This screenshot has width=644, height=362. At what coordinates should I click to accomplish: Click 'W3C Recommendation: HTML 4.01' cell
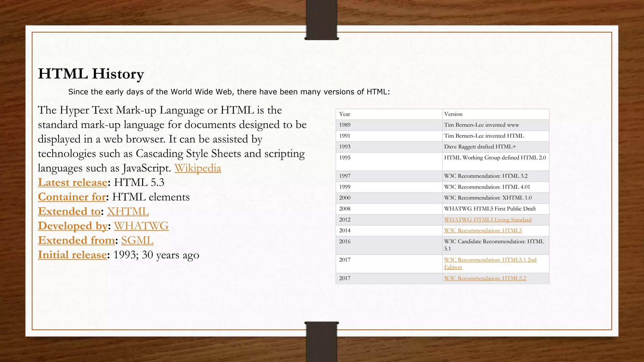(496, 187)
